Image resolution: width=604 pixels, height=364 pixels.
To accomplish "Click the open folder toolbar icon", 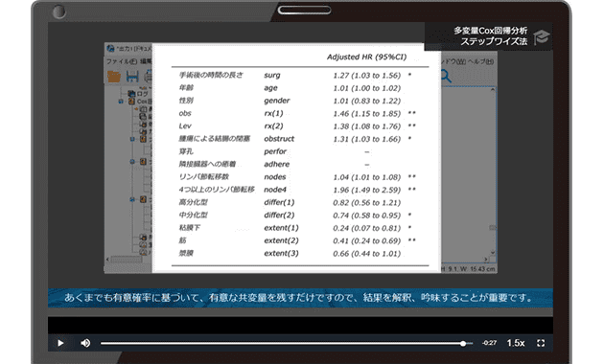I will pyautogui.click(x=114, y=77).
